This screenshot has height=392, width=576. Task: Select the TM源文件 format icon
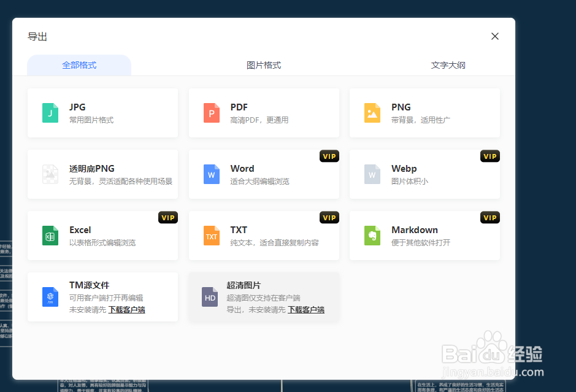coord(50,297)
